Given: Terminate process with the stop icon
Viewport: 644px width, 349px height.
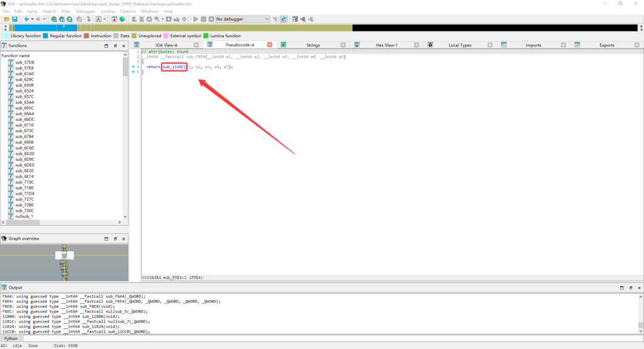Looking at the screenshot, I should [211, 19].
